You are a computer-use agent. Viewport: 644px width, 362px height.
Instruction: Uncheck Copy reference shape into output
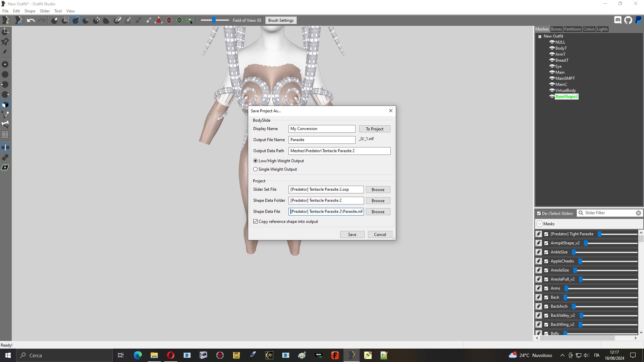[x=256, y=222]
